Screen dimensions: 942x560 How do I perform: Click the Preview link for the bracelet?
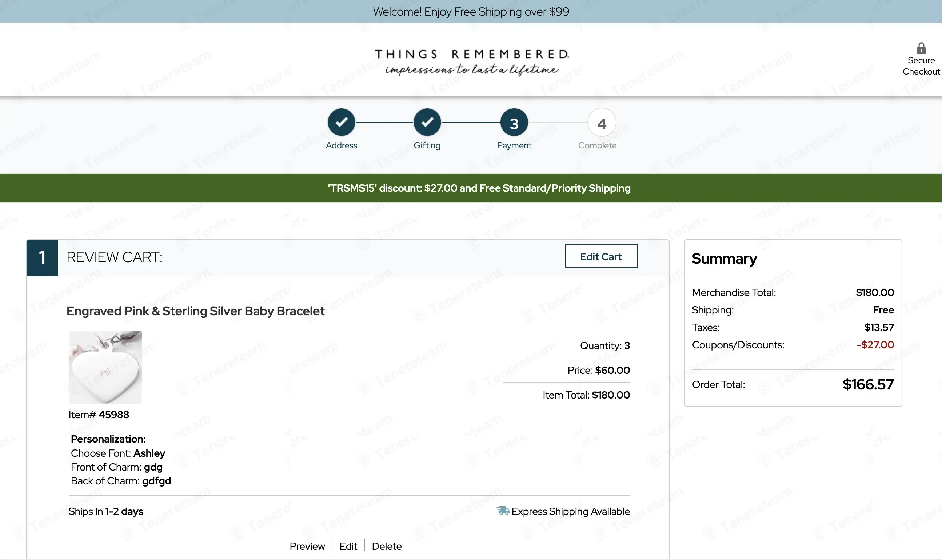click(307, 546)
